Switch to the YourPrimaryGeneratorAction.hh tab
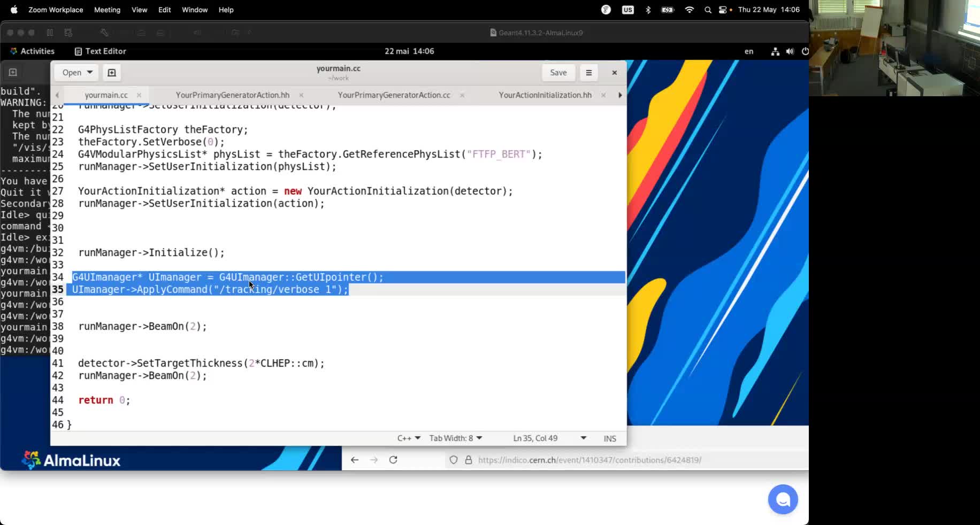The height and width of the screenshot is (525, 980). point(232,95)
